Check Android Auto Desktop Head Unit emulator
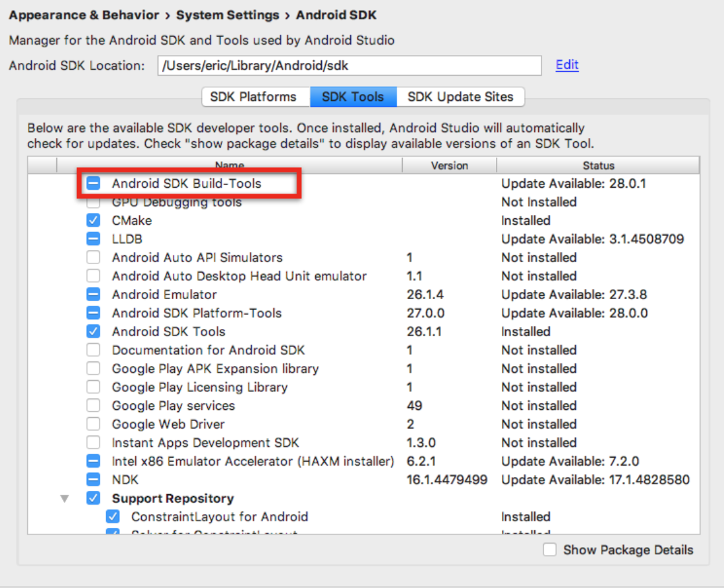Image resolution: width=724 pixels, height=588 pixels. [x=93, y=276]
